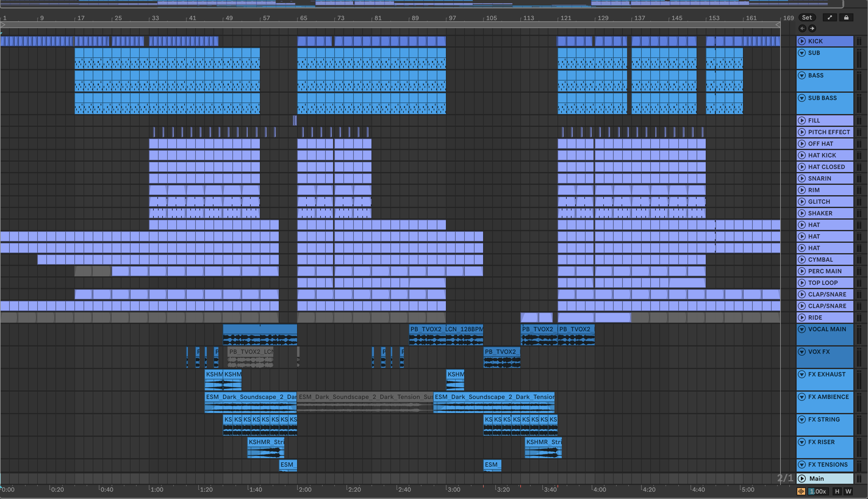Screen dimensions: 868x499
Task: Toggle automation mode button
Action: pyautogui.click(x=830, y=17)
